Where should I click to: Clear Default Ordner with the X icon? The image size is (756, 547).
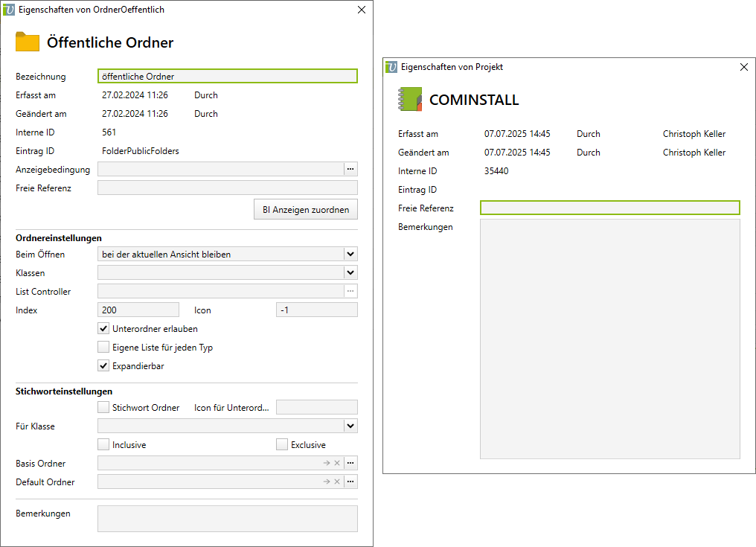336,482
